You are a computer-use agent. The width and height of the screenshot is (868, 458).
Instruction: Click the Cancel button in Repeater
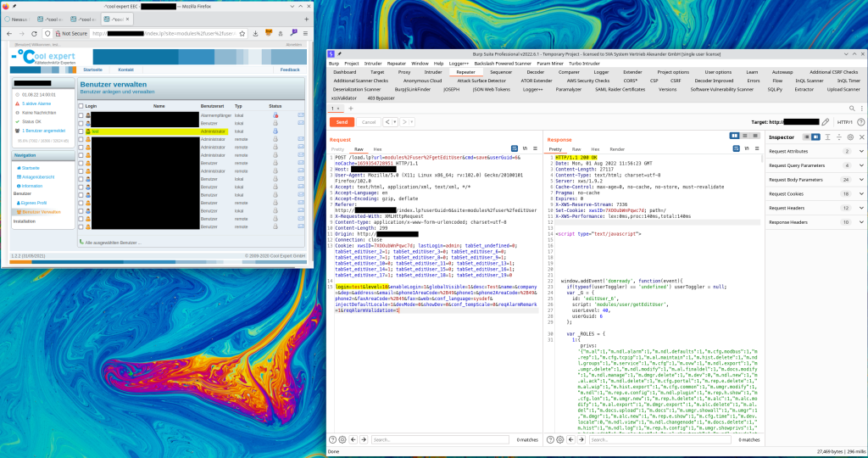tap(369, 122)
